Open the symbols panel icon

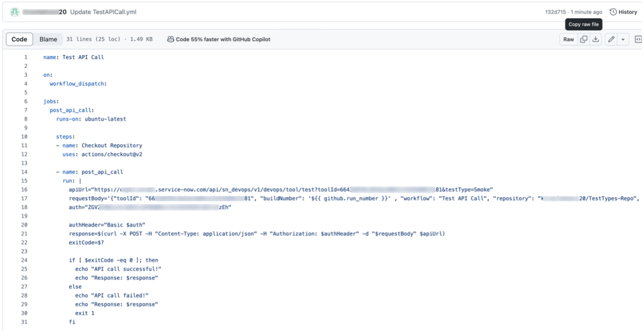[638, 39]
